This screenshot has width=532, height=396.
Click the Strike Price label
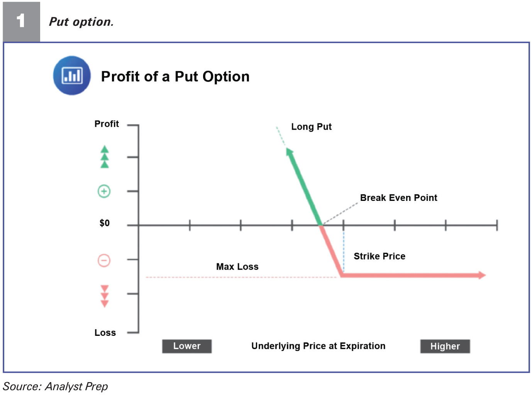click(380, 256)
